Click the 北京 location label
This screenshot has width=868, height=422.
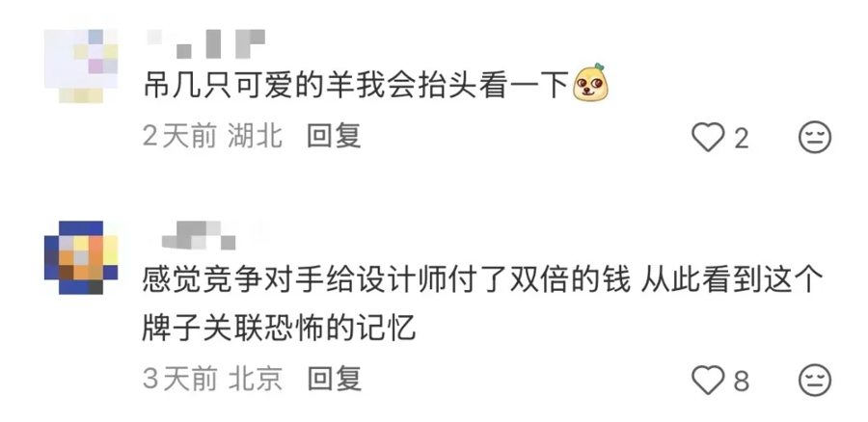[256, 380]
